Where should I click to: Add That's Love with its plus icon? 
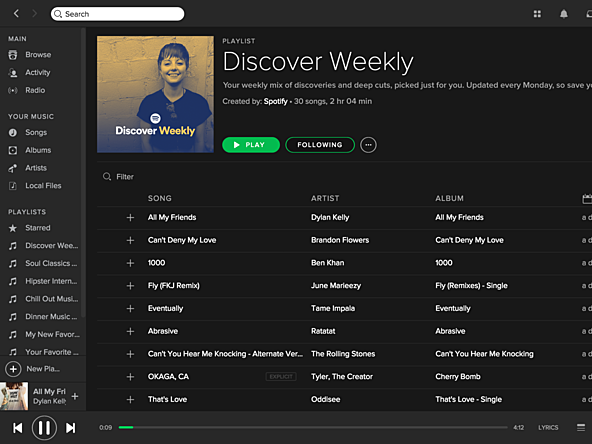(x=130, y=399)
